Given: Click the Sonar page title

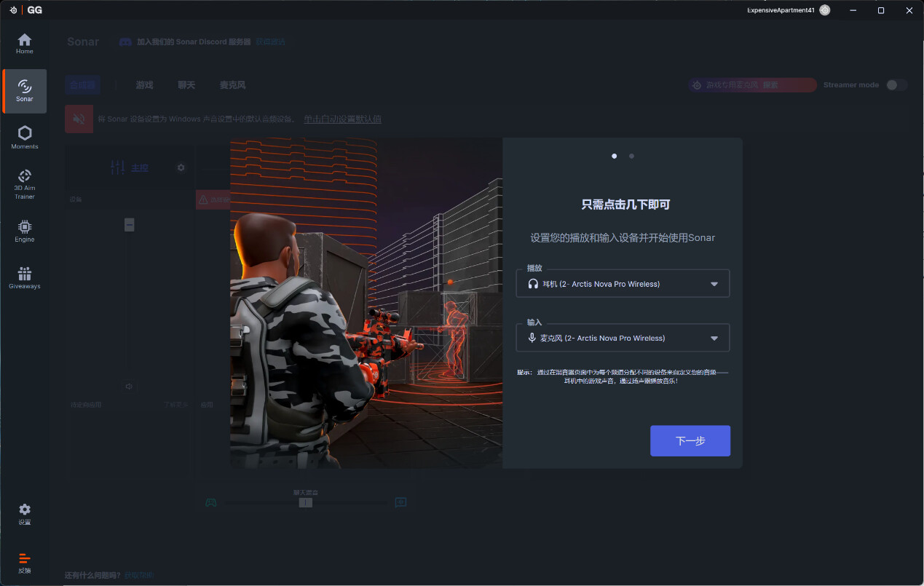Looking at the screenshot, I should coord(83,41).
